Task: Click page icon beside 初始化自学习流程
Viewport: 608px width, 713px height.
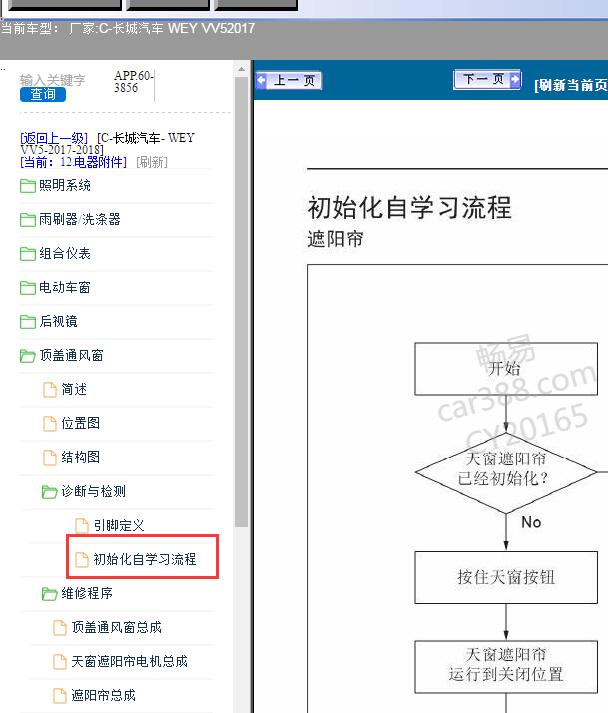Action: pos(82,559)
